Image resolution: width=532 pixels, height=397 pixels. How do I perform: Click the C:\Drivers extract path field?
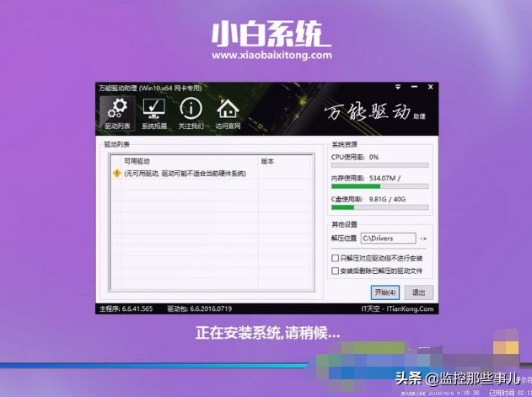[x=388, y=239]
